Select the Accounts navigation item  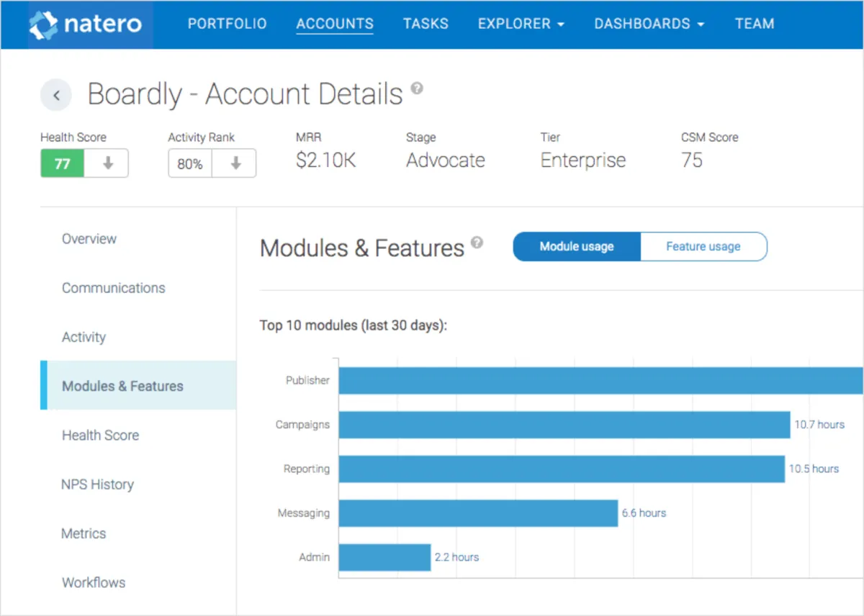click(335, 24)
